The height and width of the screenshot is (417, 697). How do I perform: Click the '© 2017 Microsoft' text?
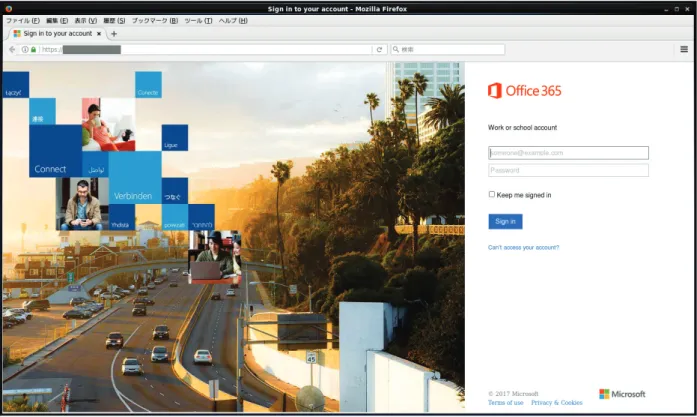pyautogui.click(x=513, y=394)
